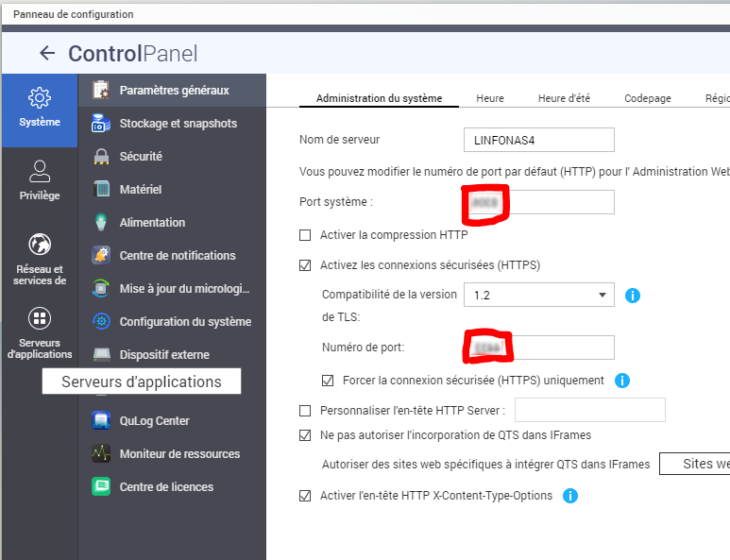
Task: Open the Système category icon
Action: coord(39,106)
